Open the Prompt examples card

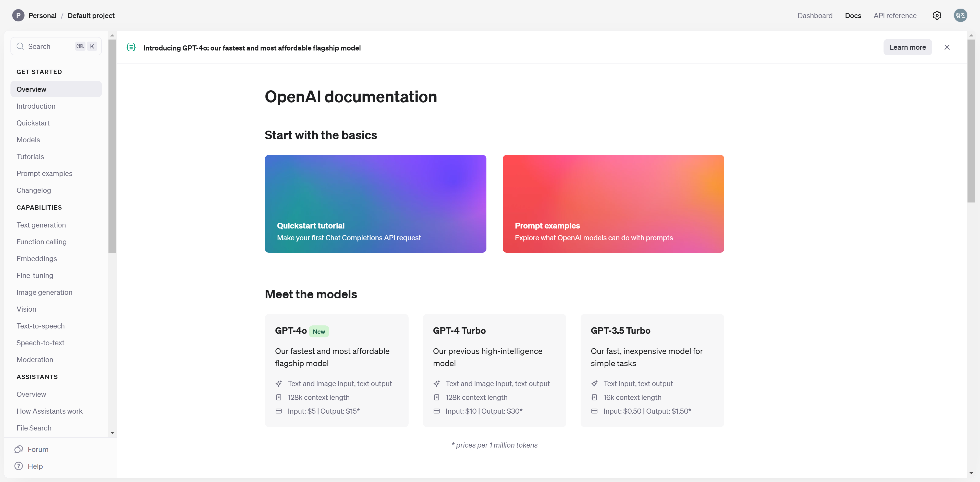pyautogui.click(x=613, y=204)
